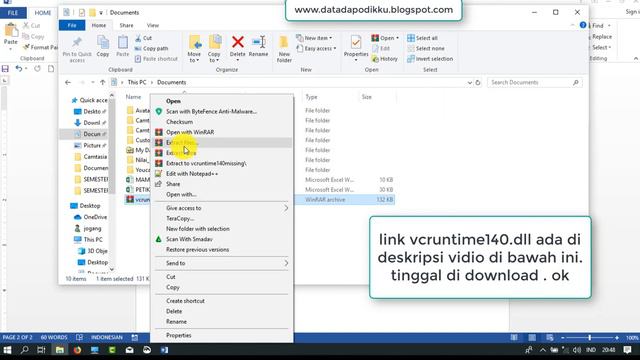Click the Task View taskbar icon
Screen dimensions: 640x360
pos(41,350)
